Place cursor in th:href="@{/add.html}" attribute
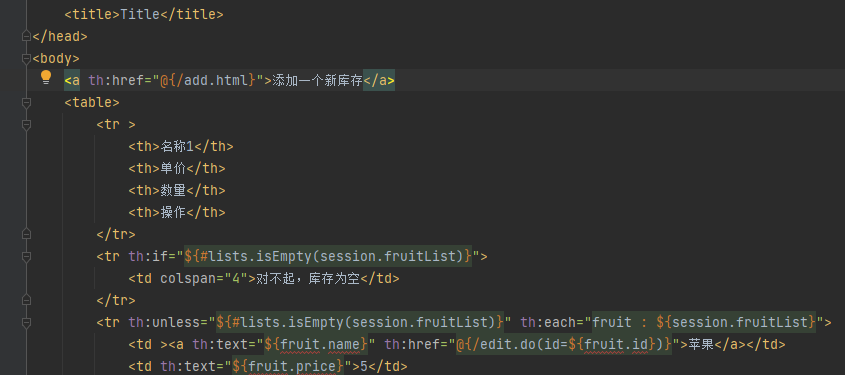845x375 pixels. [x=175, y=80]
